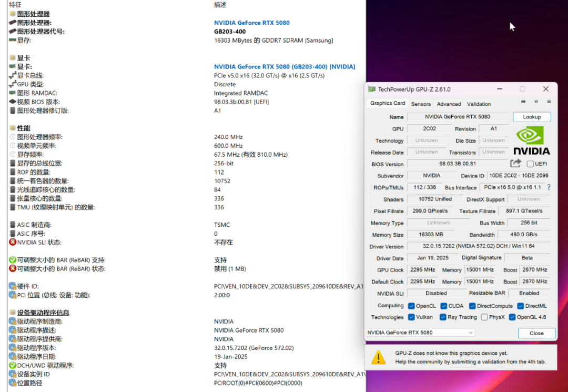Open the blue GB203-400 [NVIDIA] graphics card link

pyautogui.click(x=285, y=67)
